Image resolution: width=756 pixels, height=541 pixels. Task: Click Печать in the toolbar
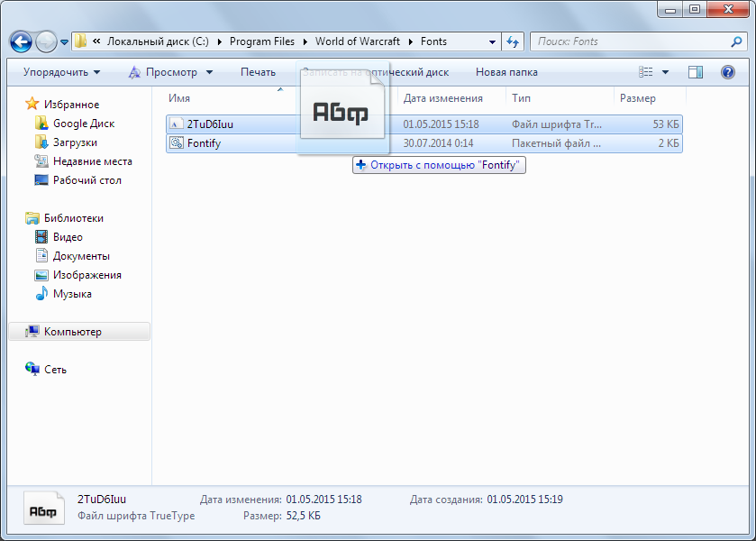tap(258, 72)
